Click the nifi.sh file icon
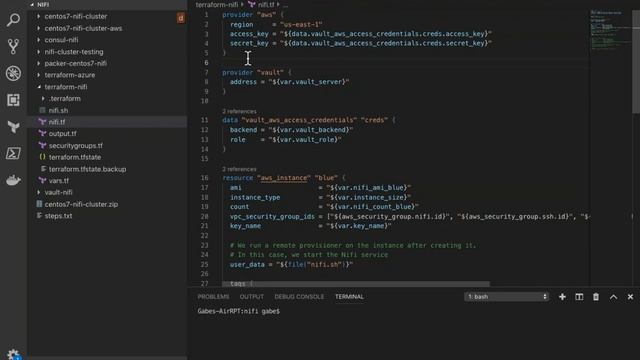 pos(42,110)
